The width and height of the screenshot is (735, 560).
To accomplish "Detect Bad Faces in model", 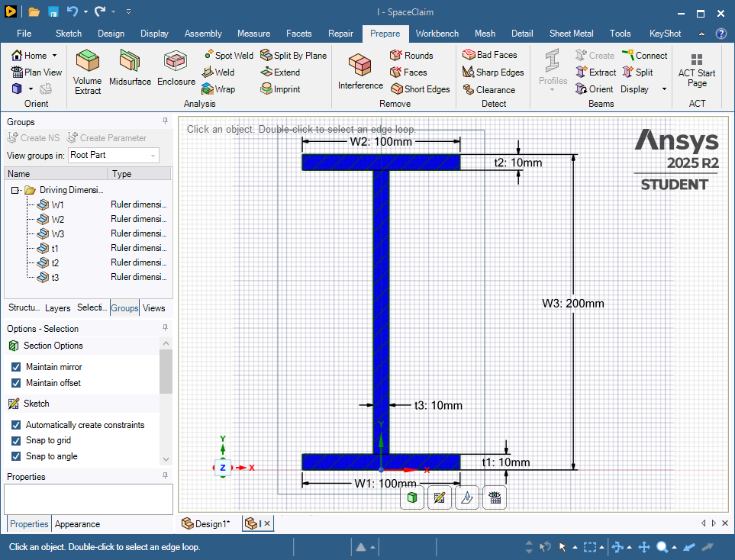I will [490, 55].
